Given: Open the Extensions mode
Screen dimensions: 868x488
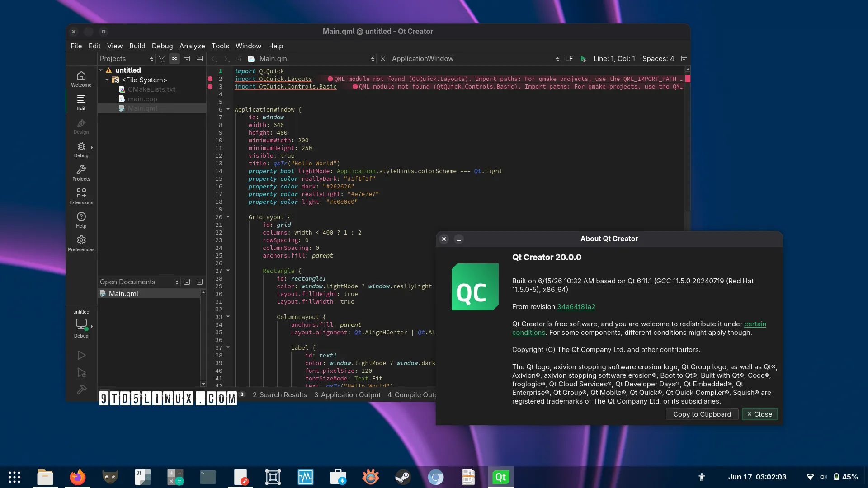Looking at the screenshot, I should [81, 197].
